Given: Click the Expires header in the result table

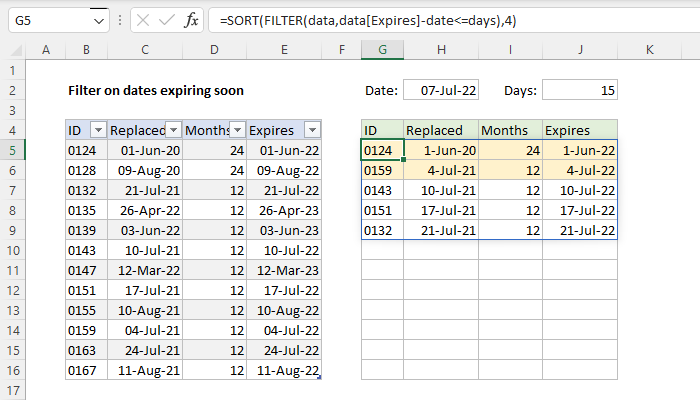Looking at the screenshot, I should coord(579,130).
